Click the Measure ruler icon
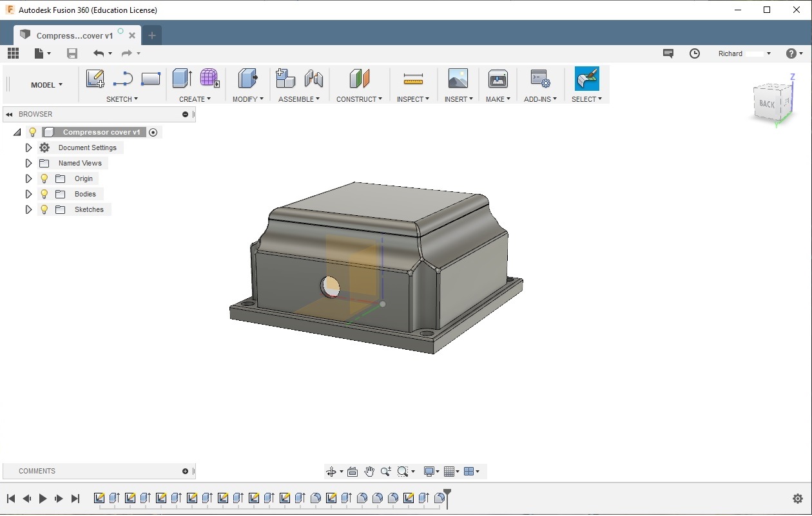Image resolution: width=812 pixels, height=516 pixels. [x=413, y=79]
